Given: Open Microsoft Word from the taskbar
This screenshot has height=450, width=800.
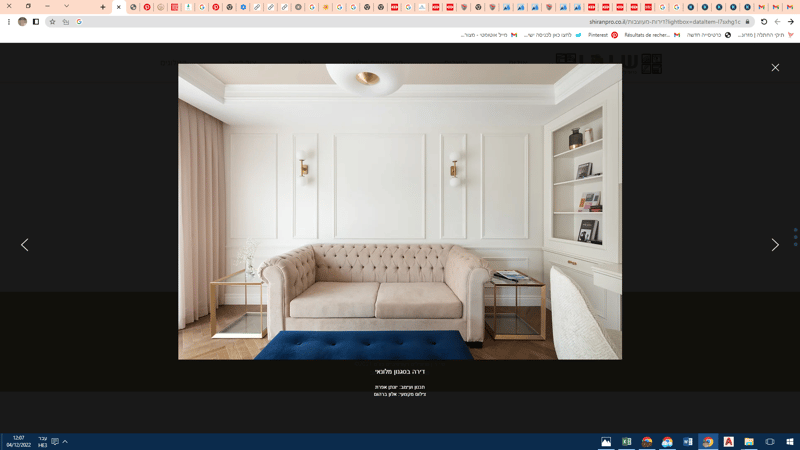Looking at the screenshot, I should coord(688,442).
